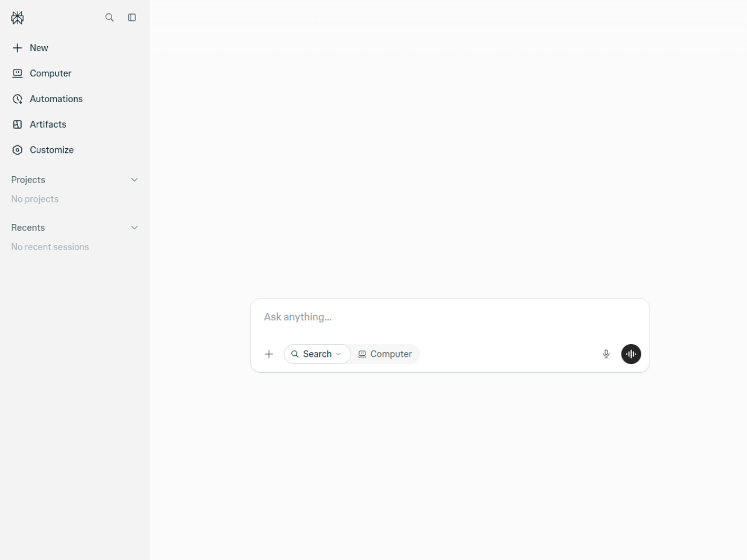Go to Automations in sidebar
Image resolution: width=747 pixels, height=560 pixels.
pyautogui.click(x=75, y=99)
